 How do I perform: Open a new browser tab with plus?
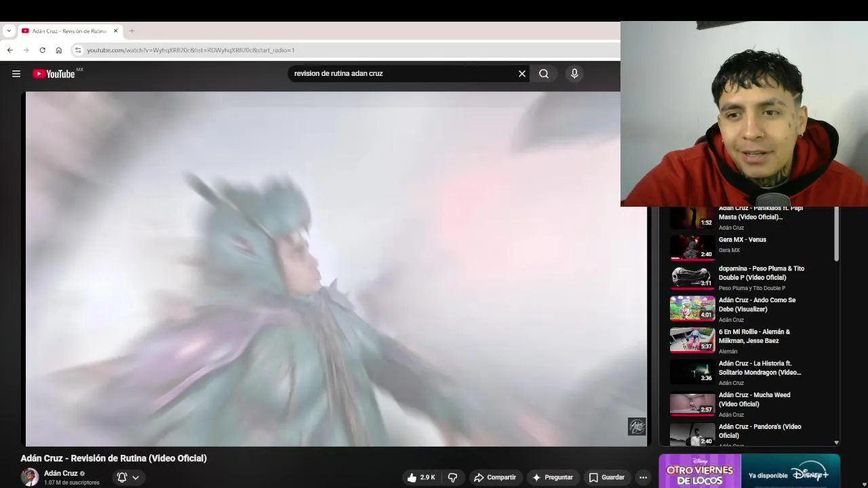click(132, 30)
